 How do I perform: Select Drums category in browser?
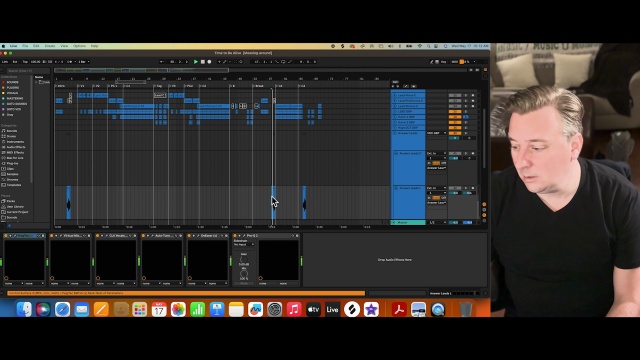(x=11, y=136)
